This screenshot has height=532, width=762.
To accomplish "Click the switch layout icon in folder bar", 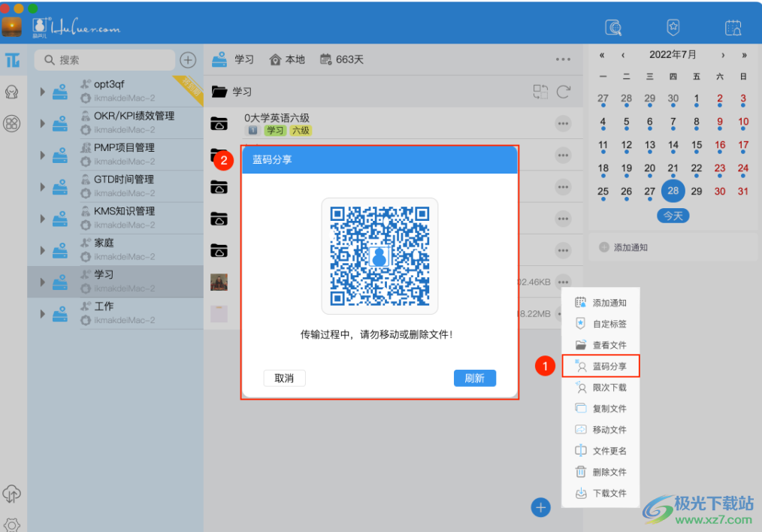I will (540, 92).
